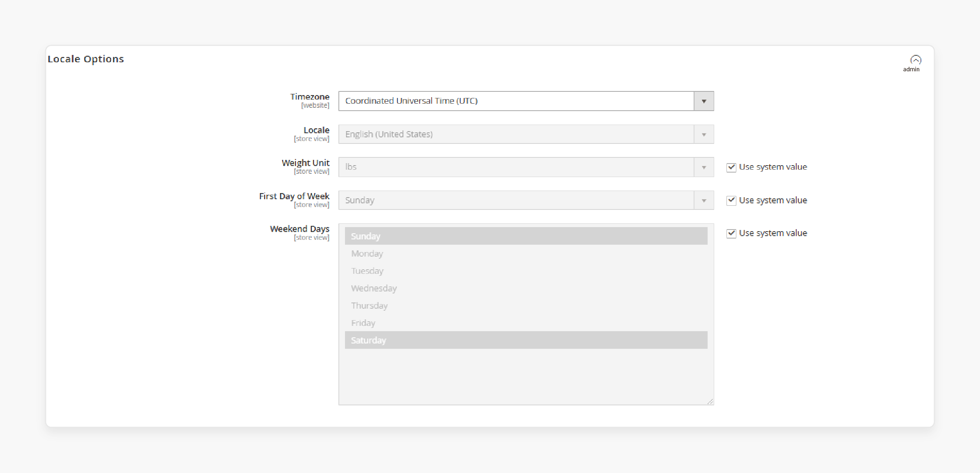Click the Locale dropdown arrow
Image resolution: width=980 pixels, height=473 pixels.
coord(704,134)
